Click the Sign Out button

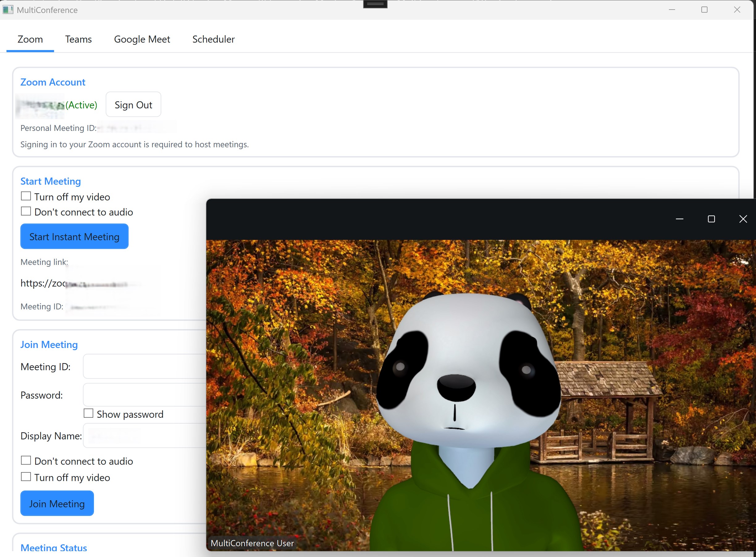pyautogui.click(x=133, y=105)
